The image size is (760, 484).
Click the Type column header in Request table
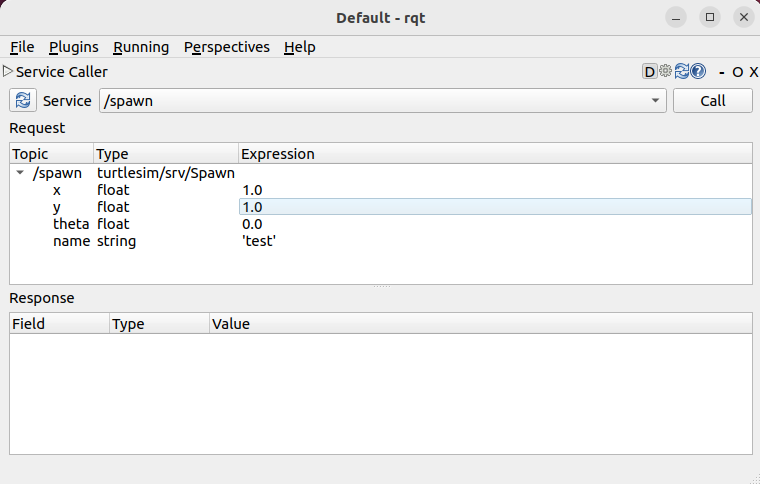(166, 154)
